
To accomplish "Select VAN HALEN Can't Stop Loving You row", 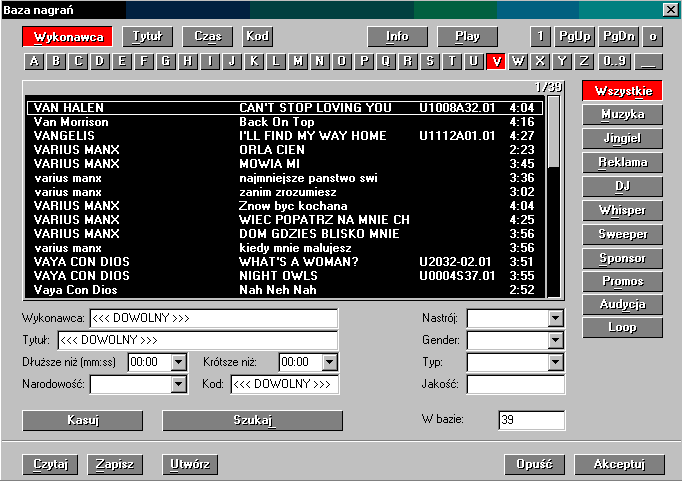I will pos(285,108).
